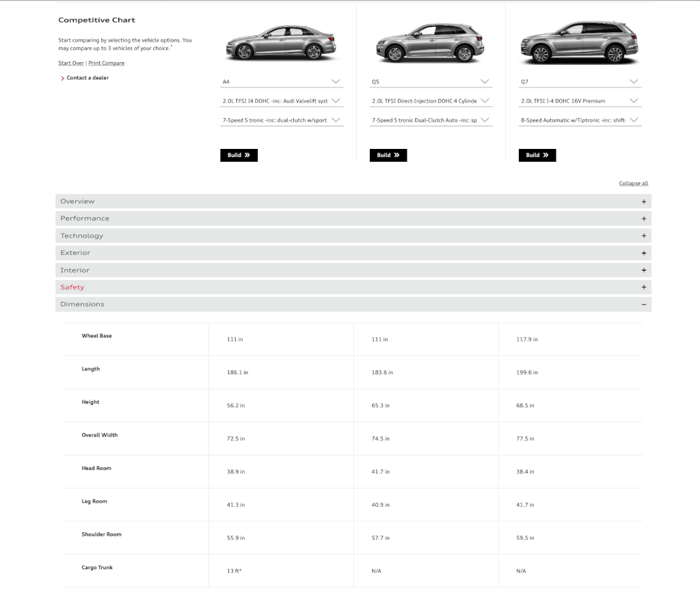700x593 pixels.
Task: Click the double-chevron icon on A4 Build button
Action: [x=247, y=155]
